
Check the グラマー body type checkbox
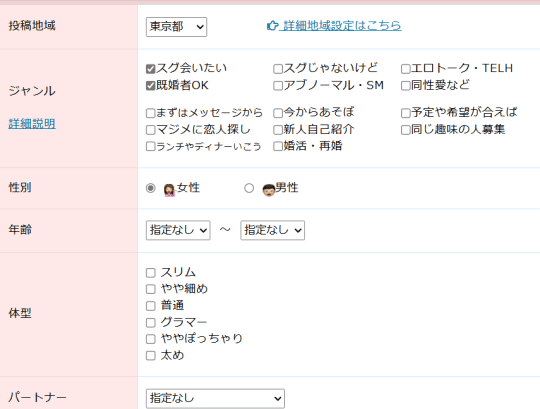point(150,323)
